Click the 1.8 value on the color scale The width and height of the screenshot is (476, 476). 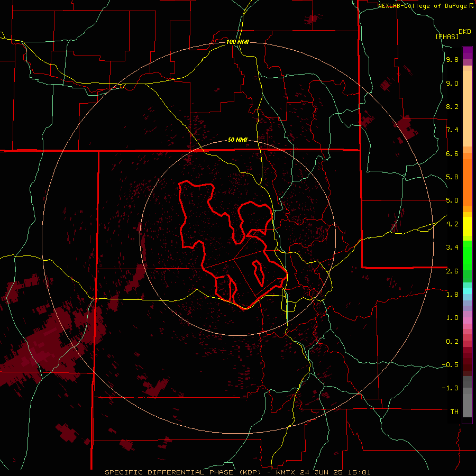coord(452,295)
